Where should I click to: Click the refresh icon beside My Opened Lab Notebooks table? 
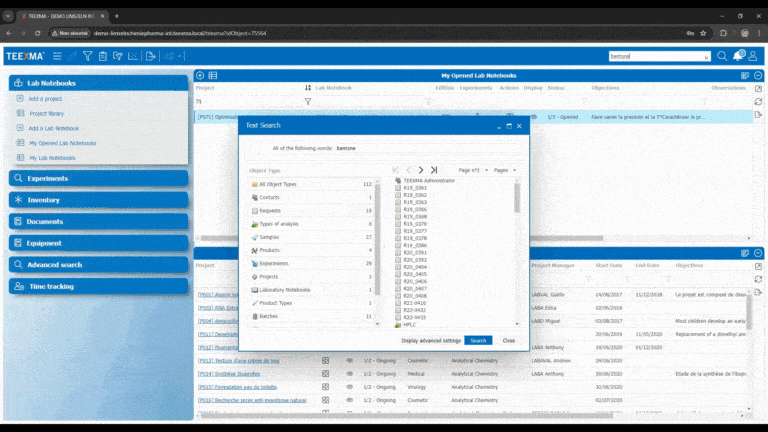click(758, 101)
